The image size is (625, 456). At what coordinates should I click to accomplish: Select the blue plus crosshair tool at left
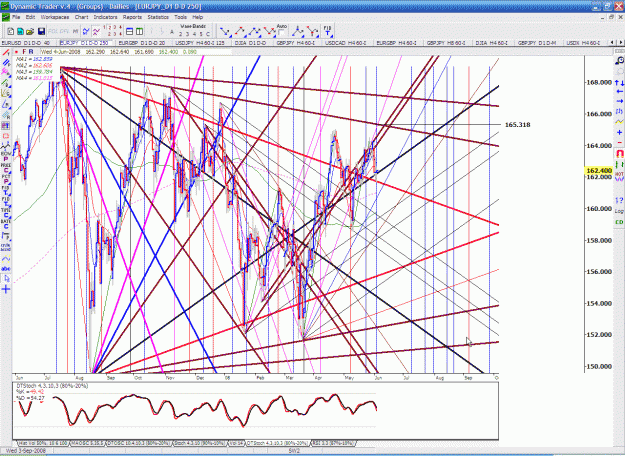tap(6, 289)
